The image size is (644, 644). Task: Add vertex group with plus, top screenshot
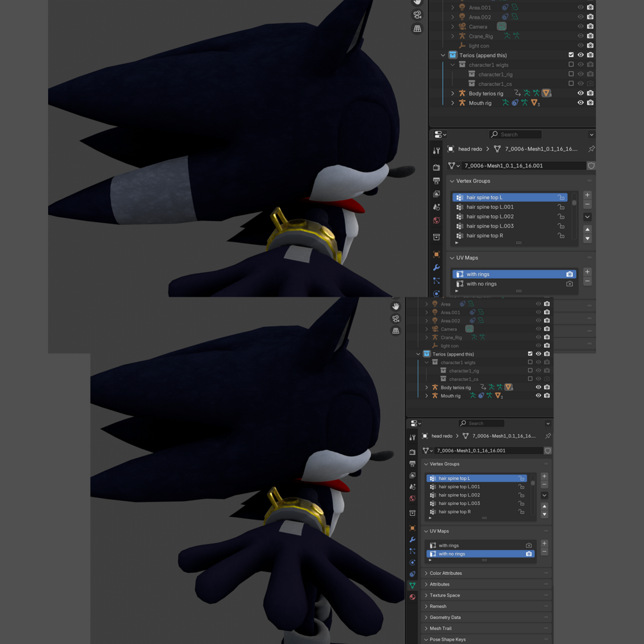(x=588, y=195)
